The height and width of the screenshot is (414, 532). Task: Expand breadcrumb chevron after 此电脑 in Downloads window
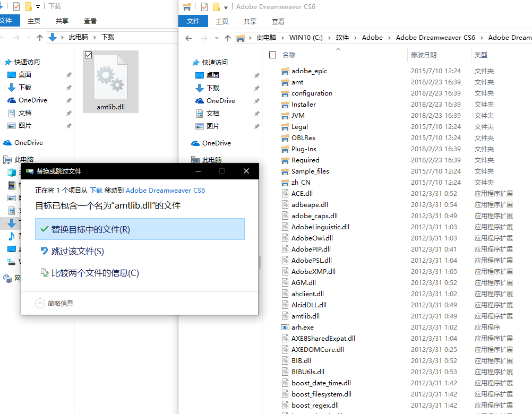95,37
